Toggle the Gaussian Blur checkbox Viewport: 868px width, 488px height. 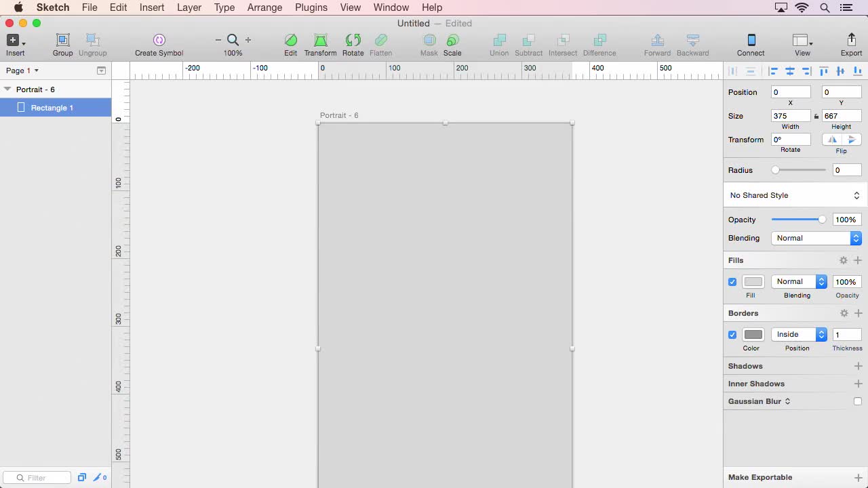click(x=858, y=401)
